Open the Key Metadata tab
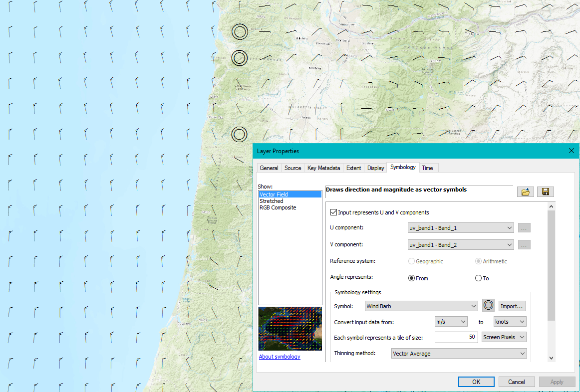 tap(323, 168)
